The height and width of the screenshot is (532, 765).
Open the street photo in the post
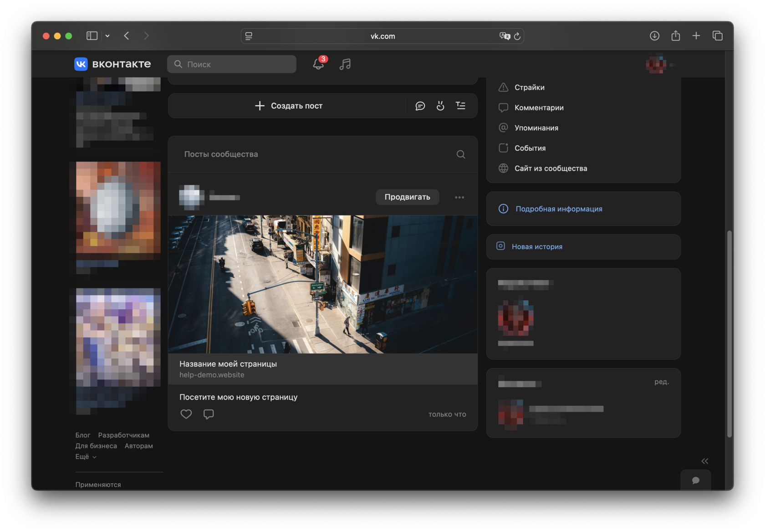coord(322,284)
